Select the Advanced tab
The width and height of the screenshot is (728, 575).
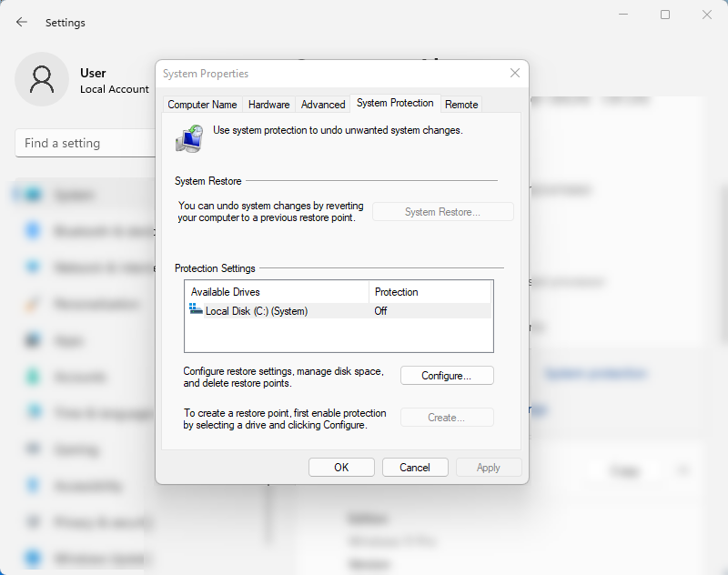click(323, 105)
